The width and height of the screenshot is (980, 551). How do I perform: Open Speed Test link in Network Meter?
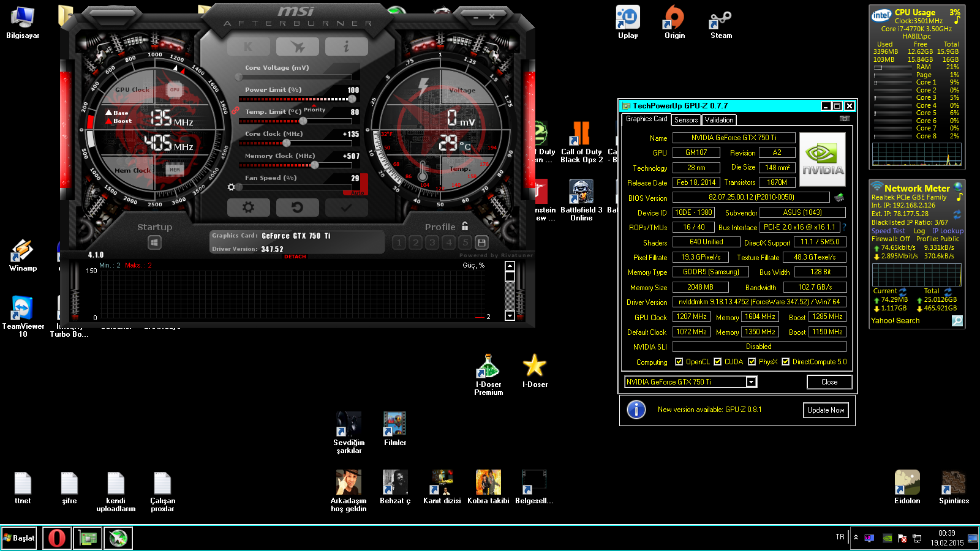point(888,231)
